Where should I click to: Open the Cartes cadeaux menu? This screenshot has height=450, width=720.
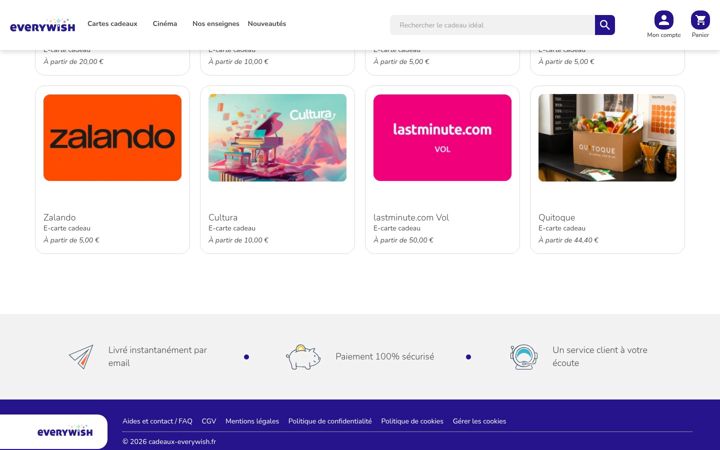112,23
